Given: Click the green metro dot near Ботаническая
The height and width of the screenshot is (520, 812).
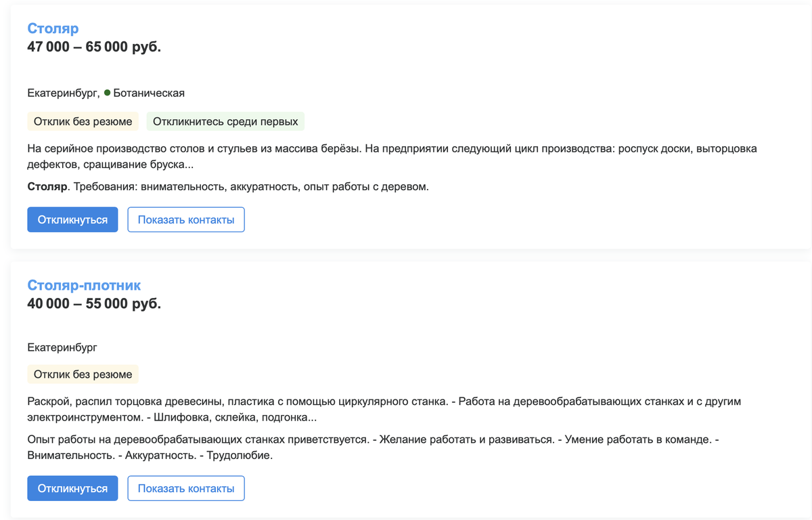Looking at the screenshot, I should pos(108,92).
